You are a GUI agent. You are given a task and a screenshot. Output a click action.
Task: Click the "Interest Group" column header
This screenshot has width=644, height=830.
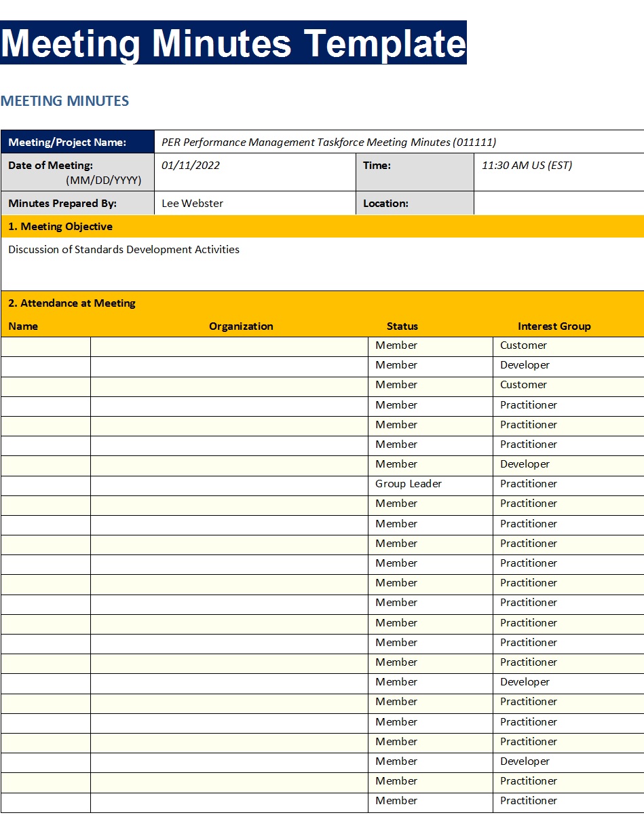(x=554, y=326)
